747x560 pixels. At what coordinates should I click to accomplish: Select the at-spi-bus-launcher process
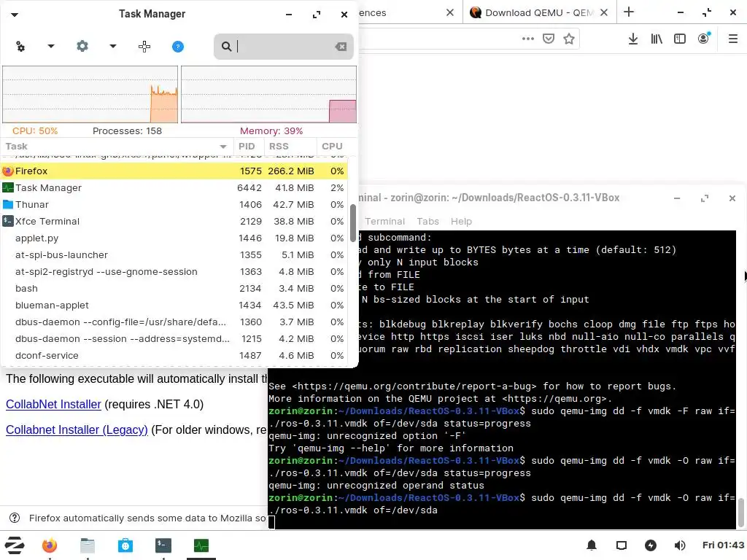point(174,254)
